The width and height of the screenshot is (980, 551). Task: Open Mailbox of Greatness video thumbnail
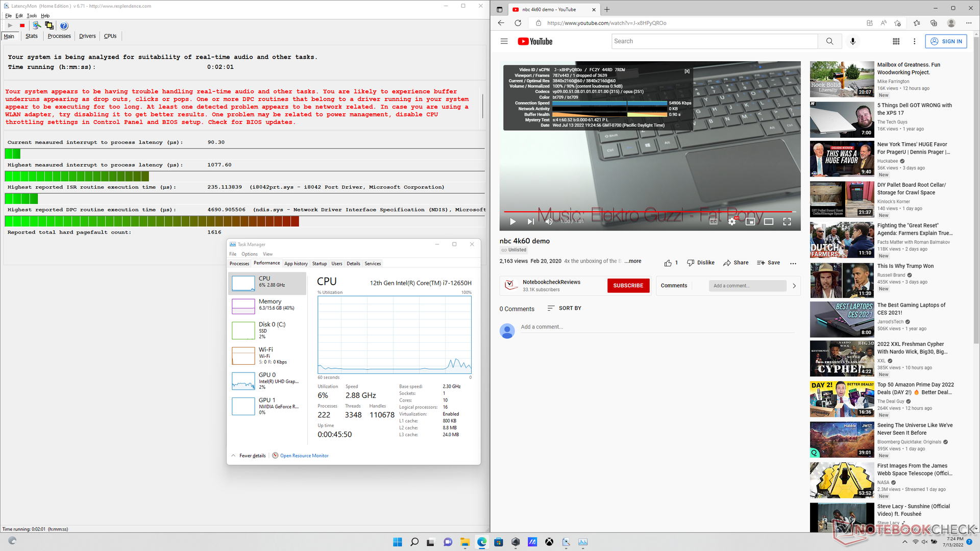842,79
